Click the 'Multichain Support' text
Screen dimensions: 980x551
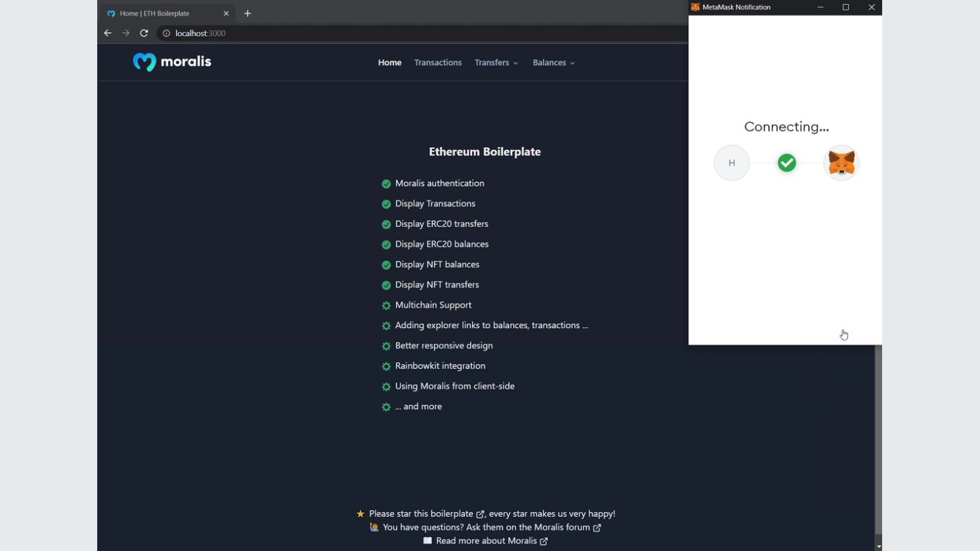click(x=433, y=305)
